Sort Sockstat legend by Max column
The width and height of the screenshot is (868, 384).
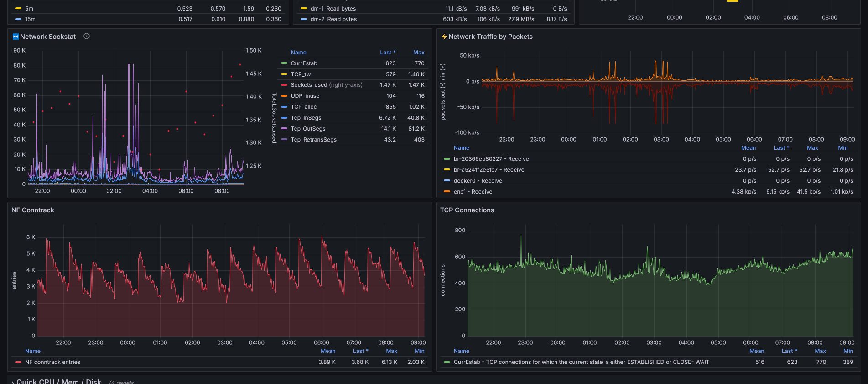click(x=419, y=53)
